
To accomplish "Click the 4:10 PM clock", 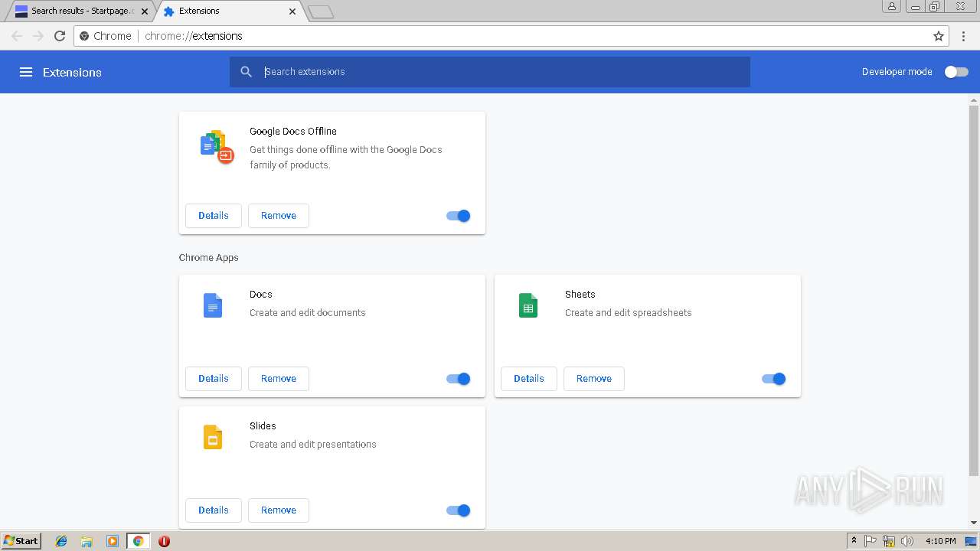I will pos(940,541).
